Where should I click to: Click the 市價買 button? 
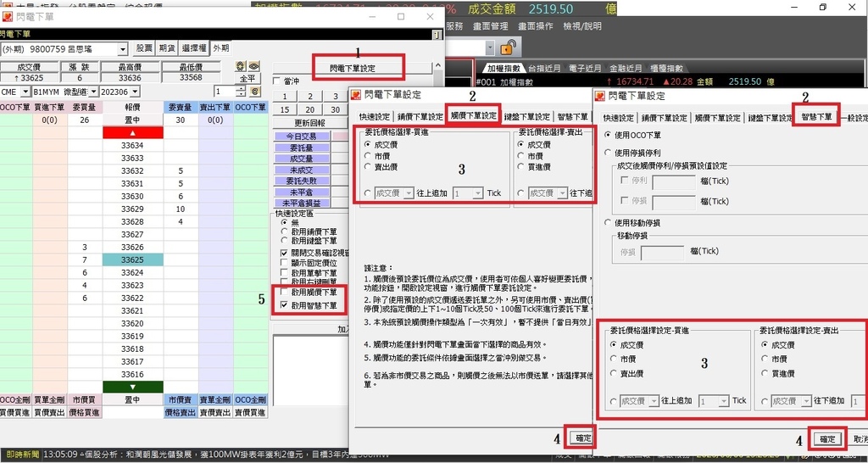85,400
